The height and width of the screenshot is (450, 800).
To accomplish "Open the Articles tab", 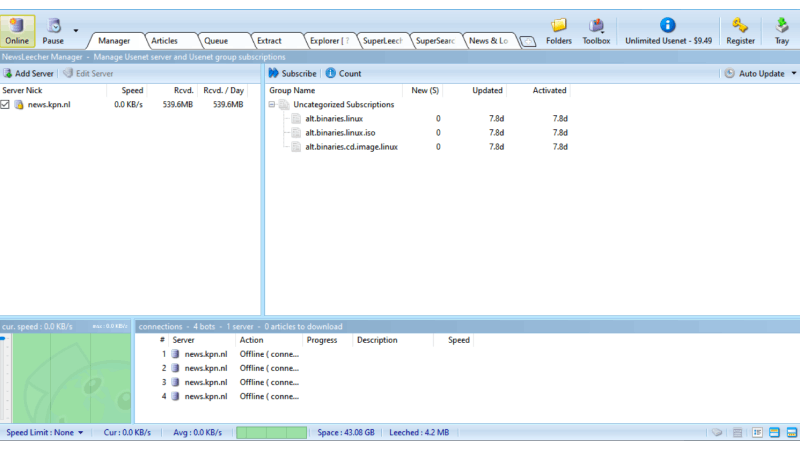I will pyautogui.click(x=164, y=41).
